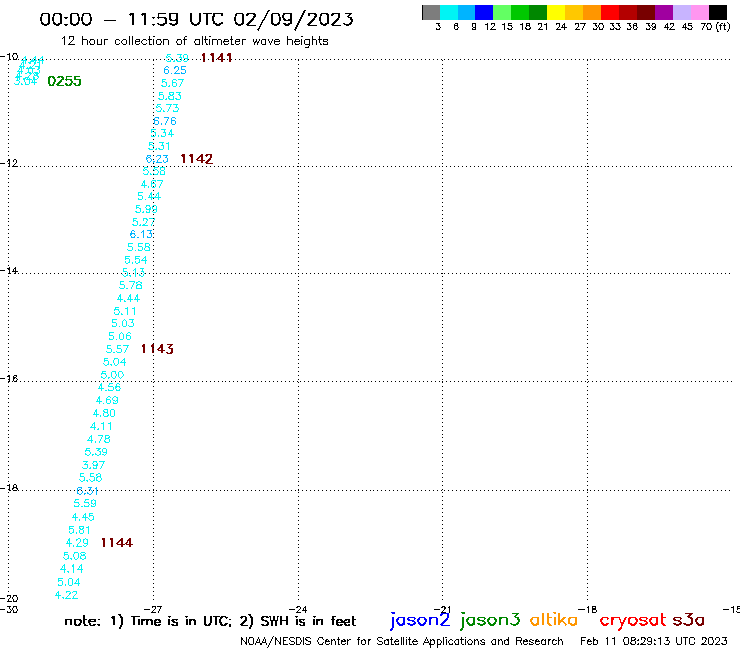This screenshot has width=740, height=650.
Task: Click the 1142 time stamp
Action: coord(196,159)
